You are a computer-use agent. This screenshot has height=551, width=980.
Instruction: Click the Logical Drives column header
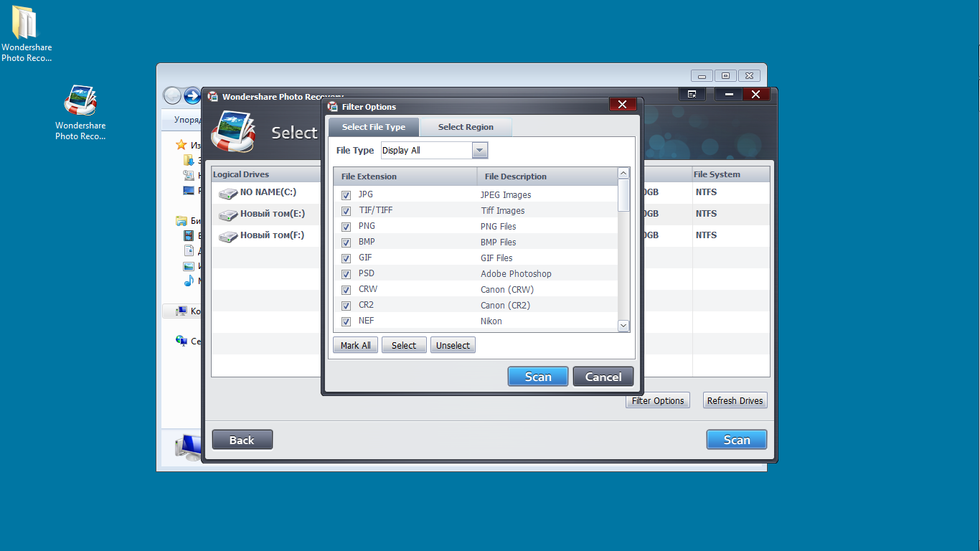click(266, 174)
